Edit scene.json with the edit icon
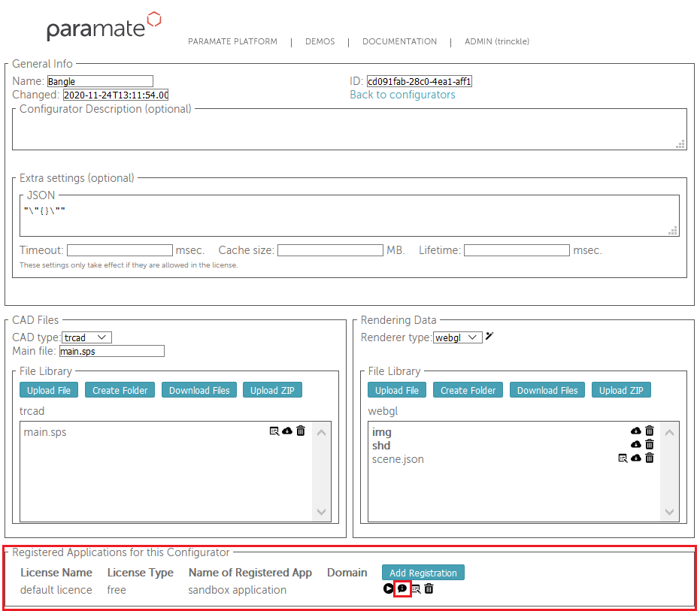This screenshot has width=700, height=611. [623, 458]
